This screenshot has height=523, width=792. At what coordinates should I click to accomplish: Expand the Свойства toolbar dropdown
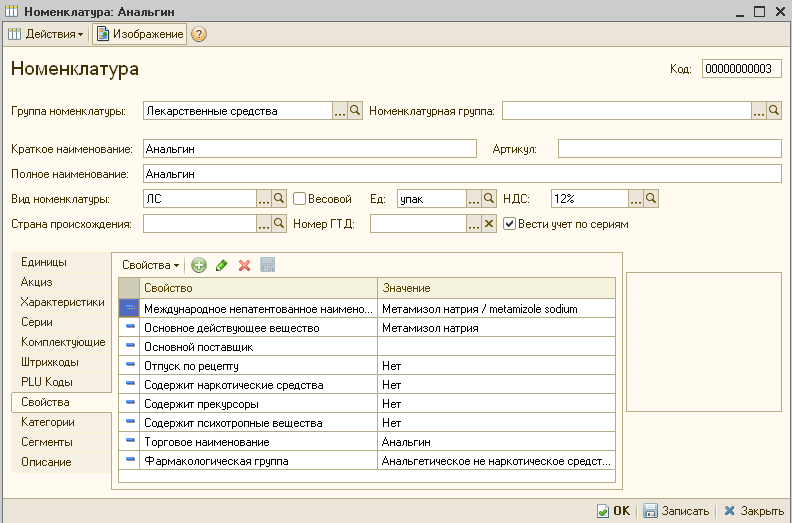coord(150,265)
